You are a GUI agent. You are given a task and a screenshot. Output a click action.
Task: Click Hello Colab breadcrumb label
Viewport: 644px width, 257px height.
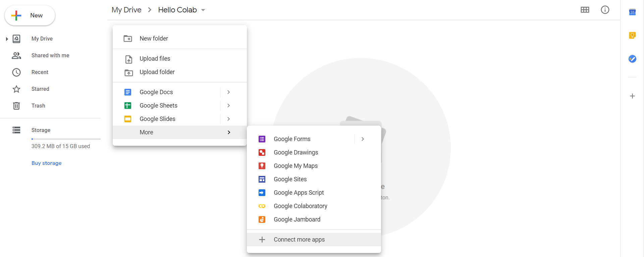click(177, 10)
